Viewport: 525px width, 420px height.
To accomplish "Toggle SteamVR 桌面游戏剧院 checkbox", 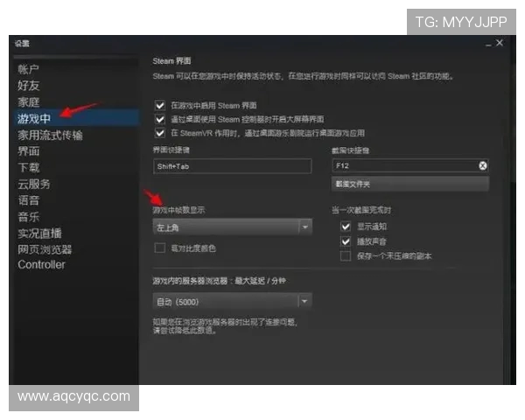I will tap(160, 133).
